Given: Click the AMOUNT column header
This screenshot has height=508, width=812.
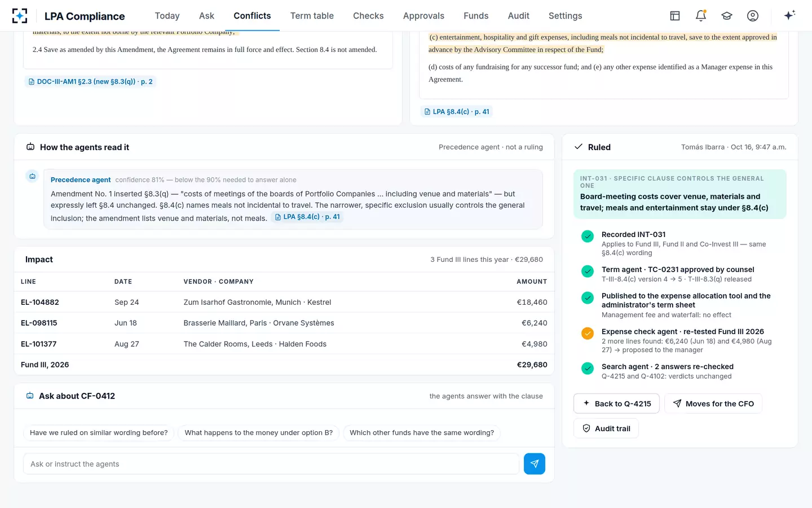Looking at the screenshot, I should coord(532,282).
